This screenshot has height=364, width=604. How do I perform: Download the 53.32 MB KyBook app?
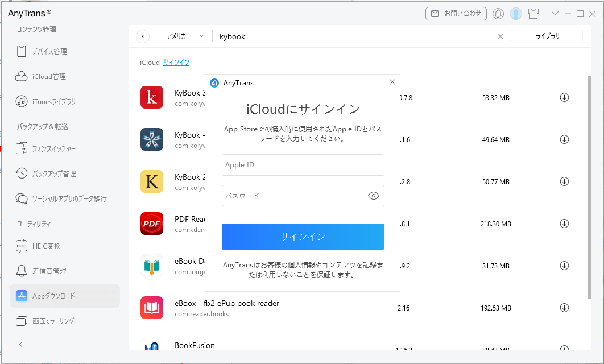564,97
